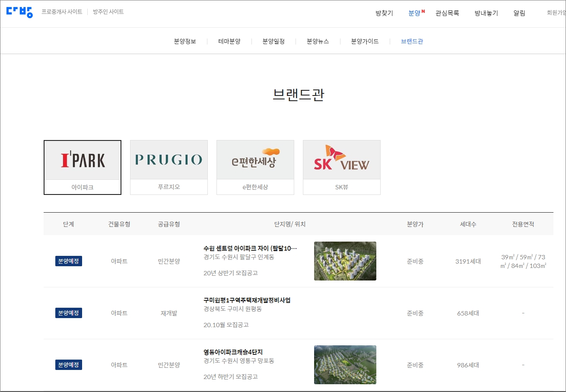Click the 세대수 column header
This screenshot has height=392, width=566.
[x=468, y=224]
